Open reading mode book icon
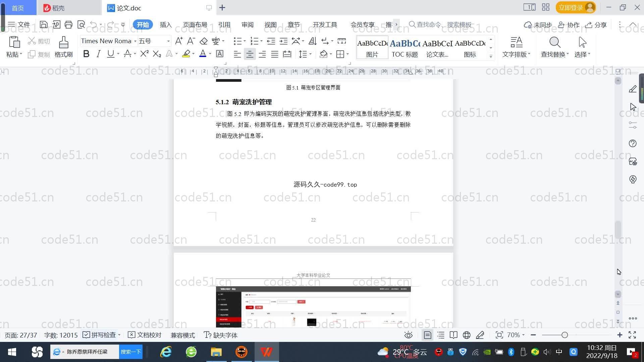The height and width of the screenshot is (362, 644). point(453,335)
